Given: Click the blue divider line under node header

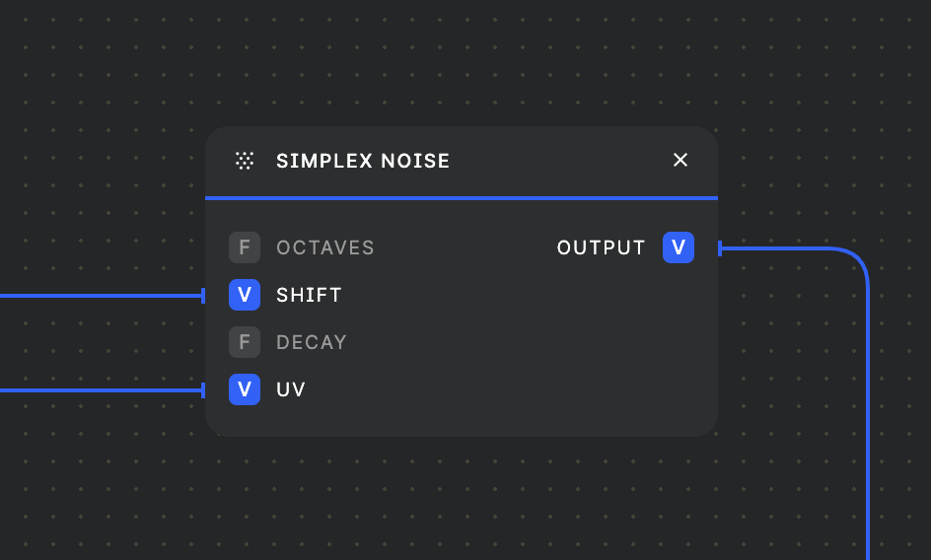Looking at the screenshot, I should [462, 198].
